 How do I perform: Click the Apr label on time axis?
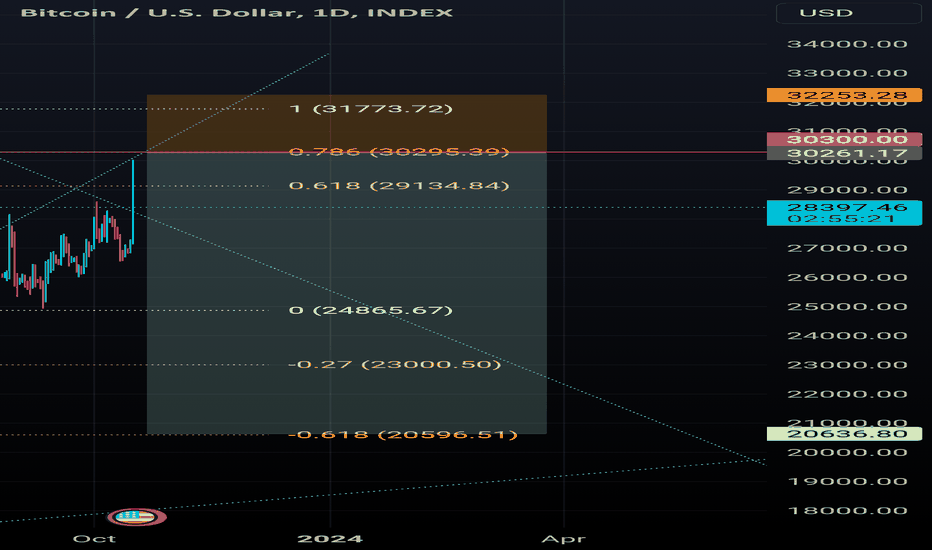[563, 539]
